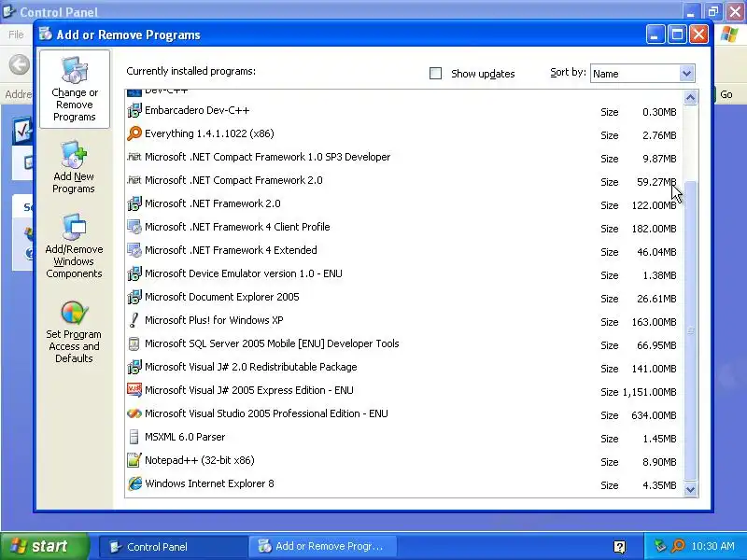Image resolution: width=747 pixels, height=560 pixels.
Task: Click the Notepad++ program icon
Action: 134,460
